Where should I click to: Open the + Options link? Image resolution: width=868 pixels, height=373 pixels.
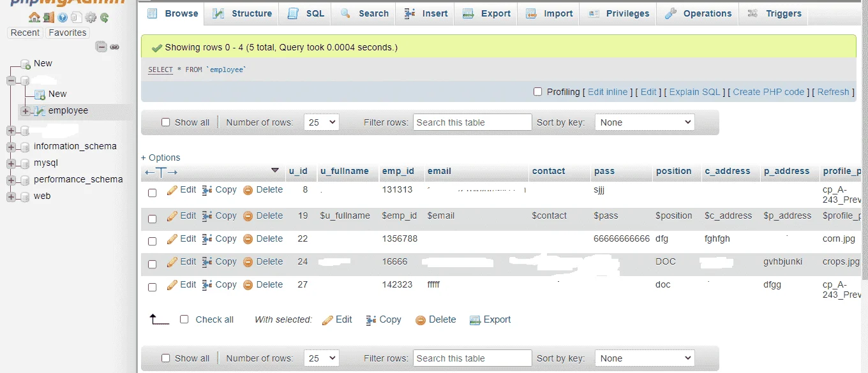coord(161,157)
